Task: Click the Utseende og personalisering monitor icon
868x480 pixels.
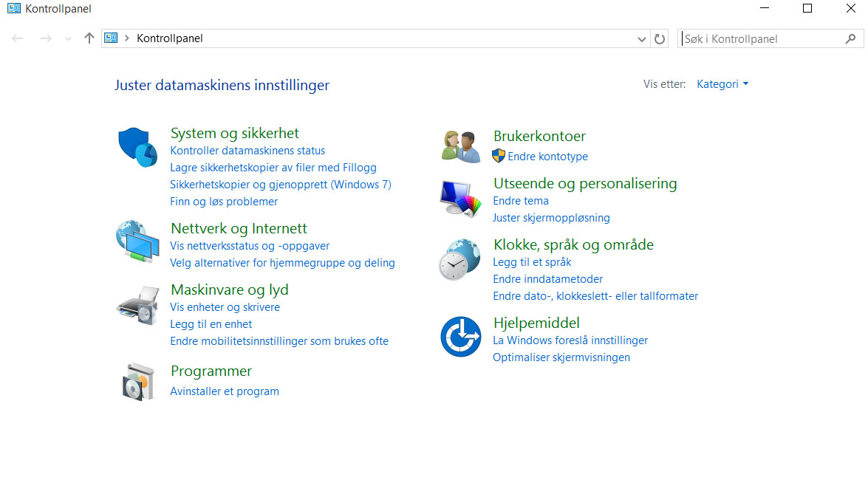Action: (460, 199)
